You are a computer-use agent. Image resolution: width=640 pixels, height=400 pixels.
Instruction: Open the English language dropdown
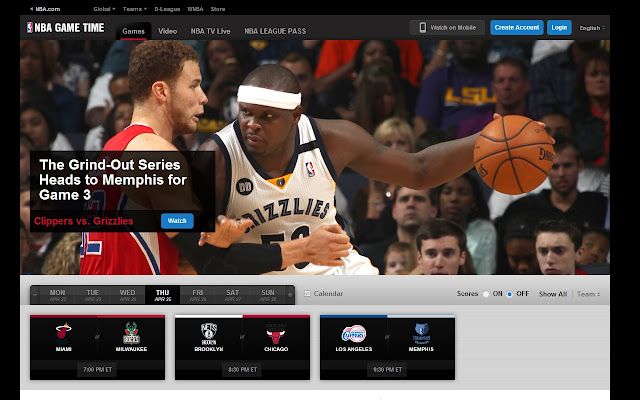coord(592,28)
